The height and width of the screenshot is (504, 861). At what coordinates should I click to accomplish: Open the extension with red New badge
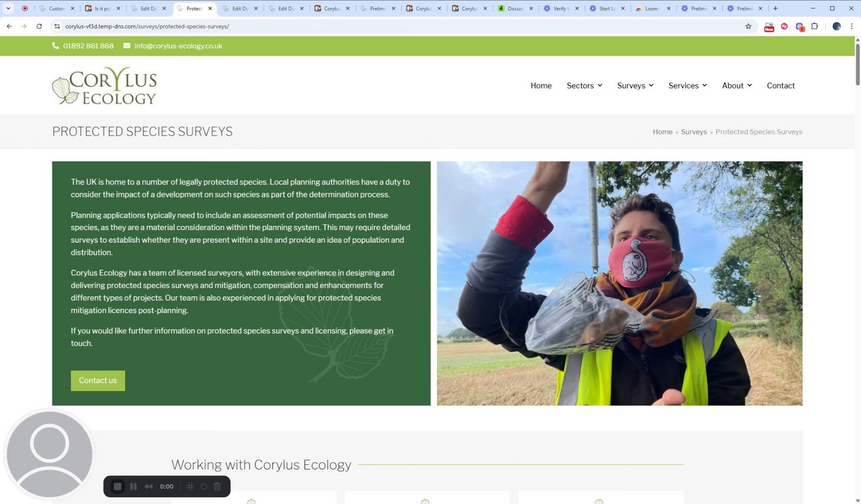click(769, 26)
